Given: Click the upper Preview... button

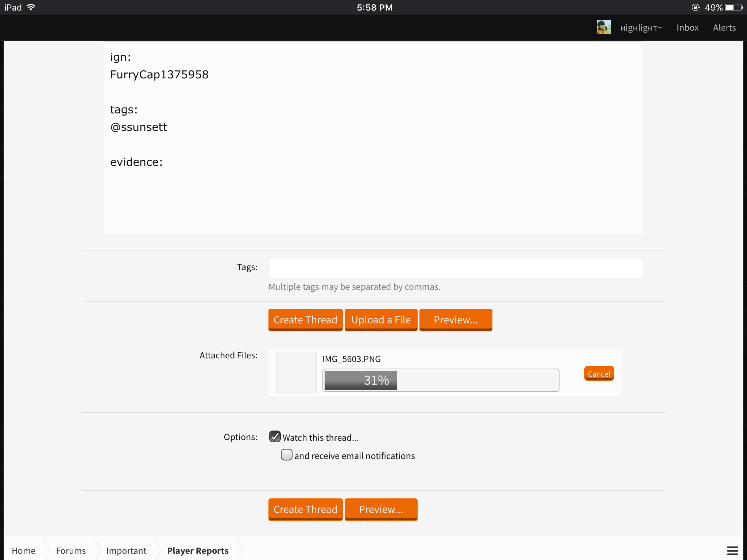Looking at the screenshot, I should click(456, 320).
